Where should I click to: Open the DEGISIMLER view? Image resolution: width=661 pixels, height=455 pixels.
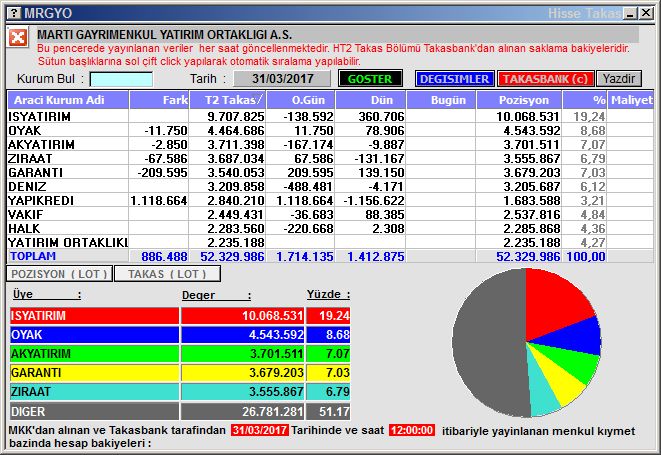click(454, 79)
